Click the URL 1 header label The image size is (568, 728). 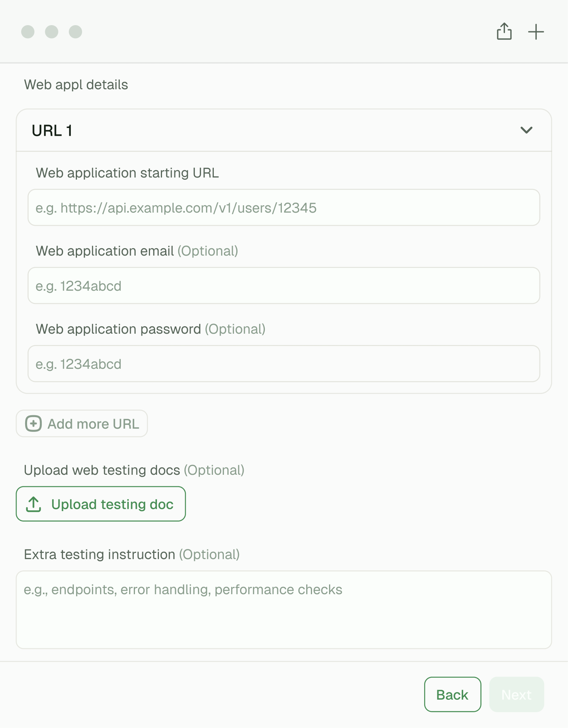point(52,131)
